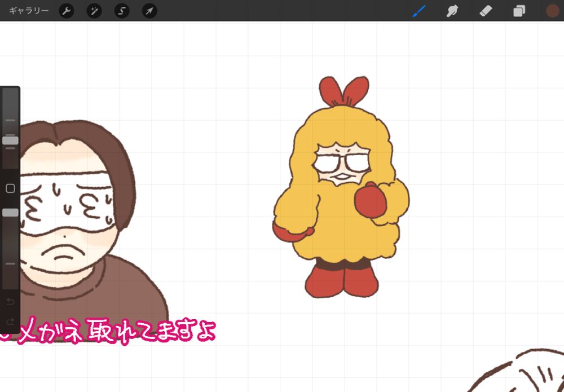Screen dimensions: 564x392
Task: Tap the undo arrow on sidebar
Action: [10, 301]
